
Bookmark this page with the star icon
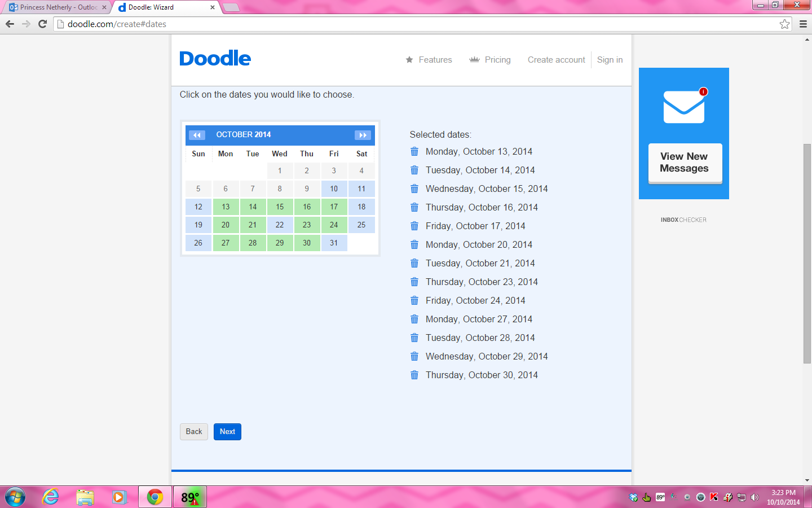point(784,24)
